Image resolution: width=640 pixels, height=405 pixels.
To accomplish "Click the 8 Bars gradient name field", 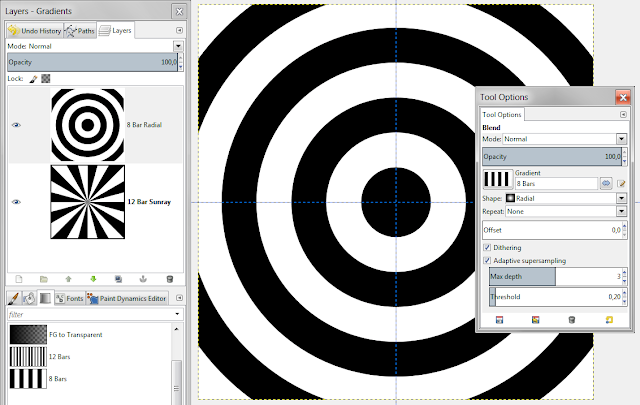I will pos(557,184).
